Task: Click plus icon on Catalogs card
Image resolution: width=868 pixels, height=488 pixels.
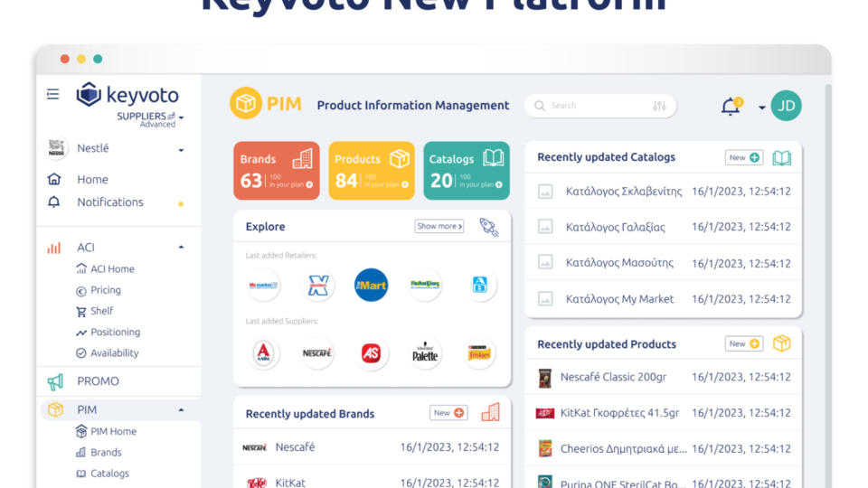Action: click(x=499, y=184)
